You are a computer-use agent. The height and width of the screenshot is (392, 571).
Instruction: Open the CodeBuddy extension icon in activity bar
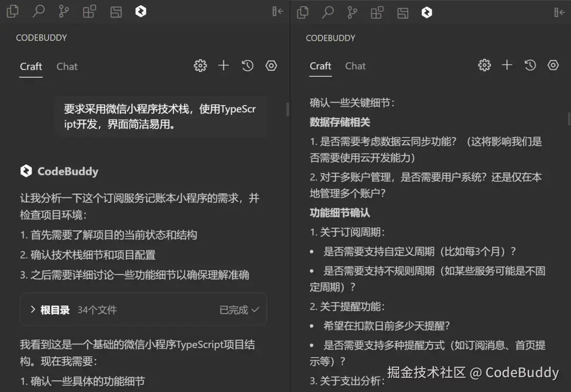pyautogui.click(x=141, y=11)
